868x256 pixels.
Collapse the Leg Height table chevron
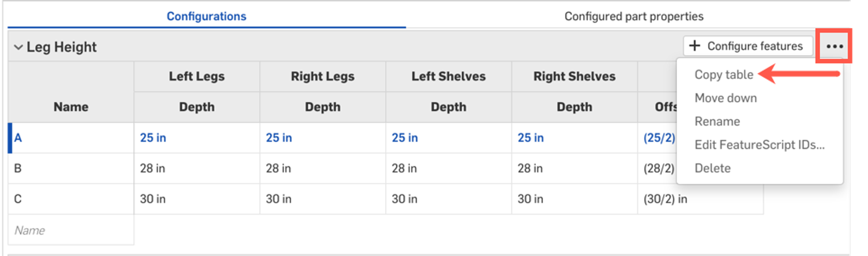point(18,47)
